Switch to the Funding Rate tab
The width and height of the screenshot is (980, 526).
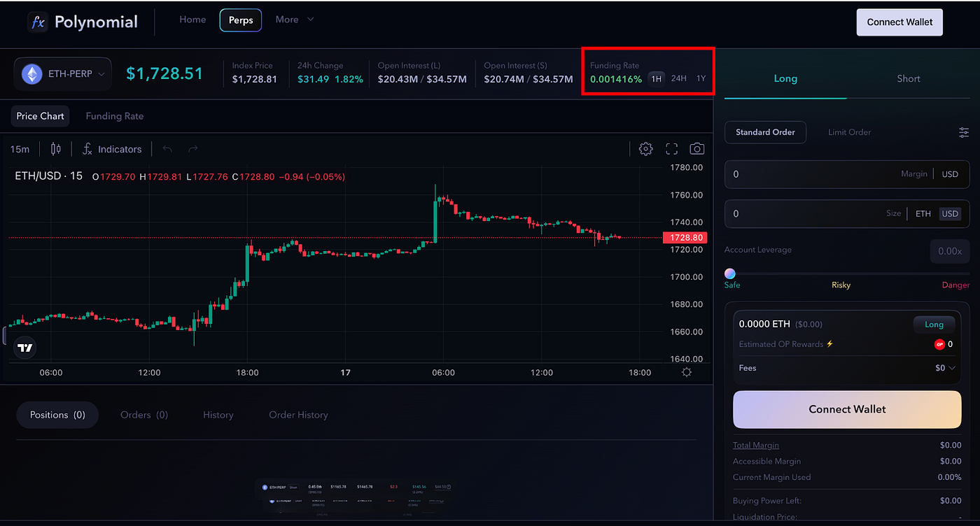click(x=114, y=115)
